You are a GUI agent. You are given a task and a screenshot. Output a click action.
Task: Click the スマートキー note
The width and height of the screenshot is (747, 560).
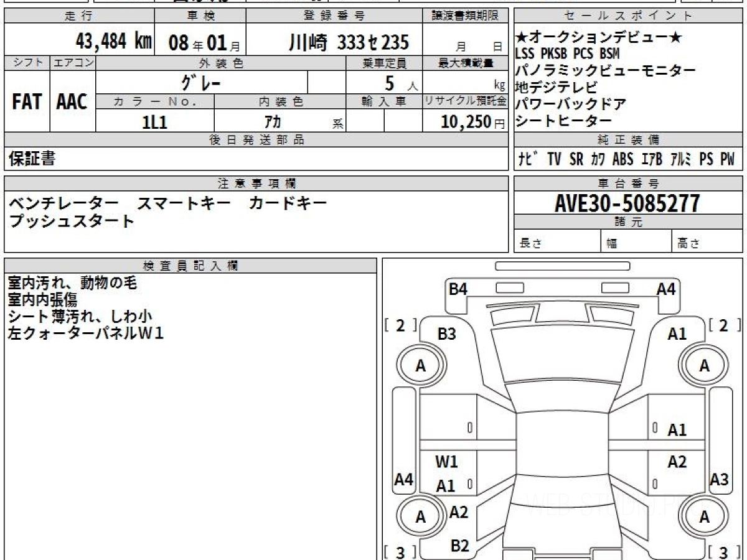coord(184,203)
